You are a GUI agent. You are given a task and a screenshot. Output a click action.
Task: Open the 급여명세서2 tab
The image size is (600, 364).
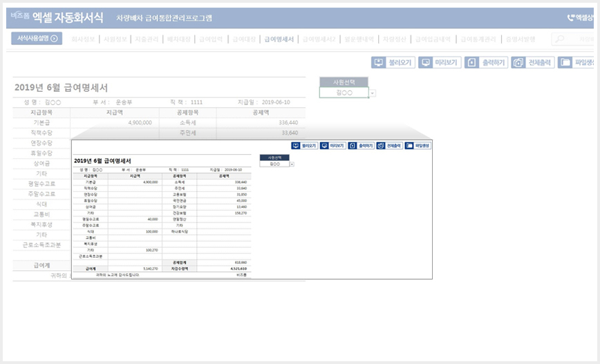click(x=319, y=39)
